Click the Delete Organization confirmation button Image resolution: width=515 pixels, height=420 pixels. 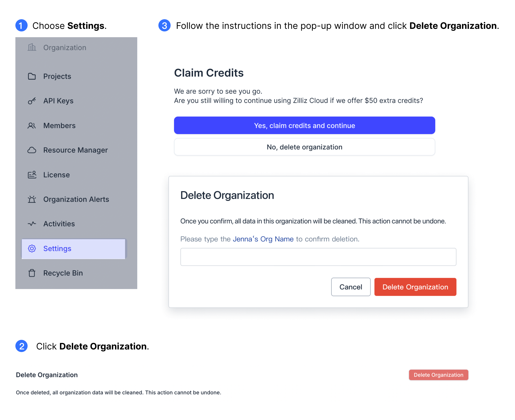click(415, 287)
